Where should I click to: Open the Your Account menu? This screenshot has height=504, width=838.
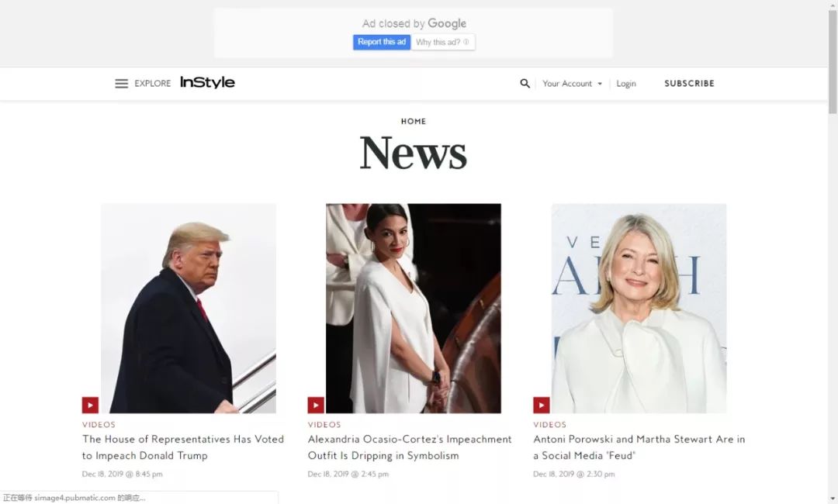pos(567,84)
